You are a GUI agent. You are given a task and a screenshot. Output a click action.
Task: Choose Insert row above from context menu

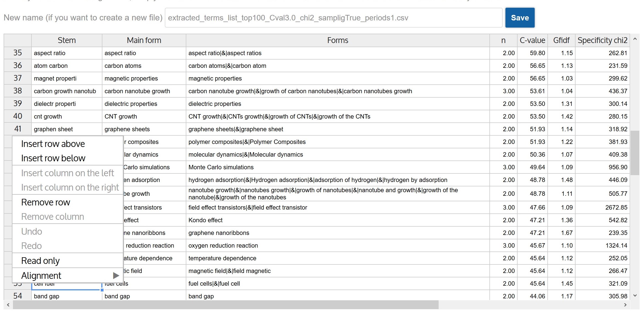pos(68,144)
